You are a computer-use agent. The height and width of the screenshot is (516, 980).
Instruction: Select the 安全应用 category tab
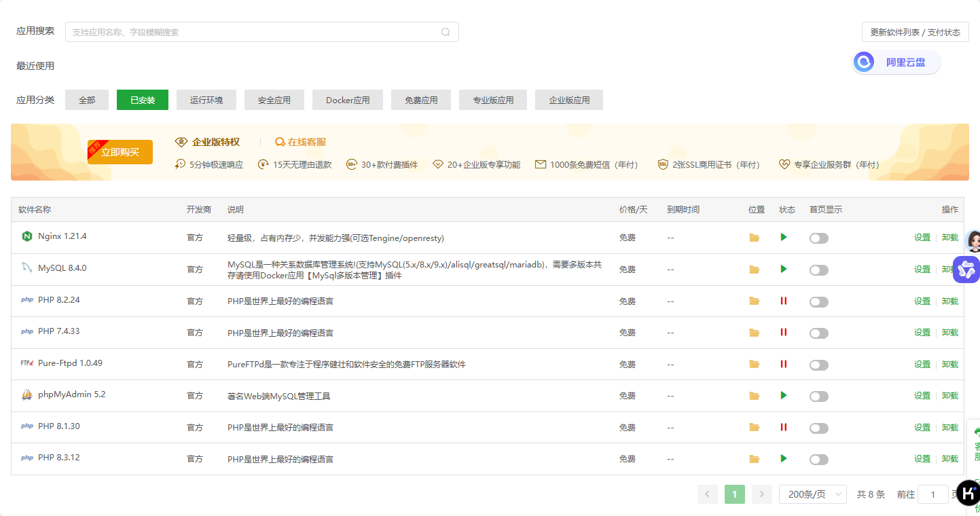(x=274, y=100)
